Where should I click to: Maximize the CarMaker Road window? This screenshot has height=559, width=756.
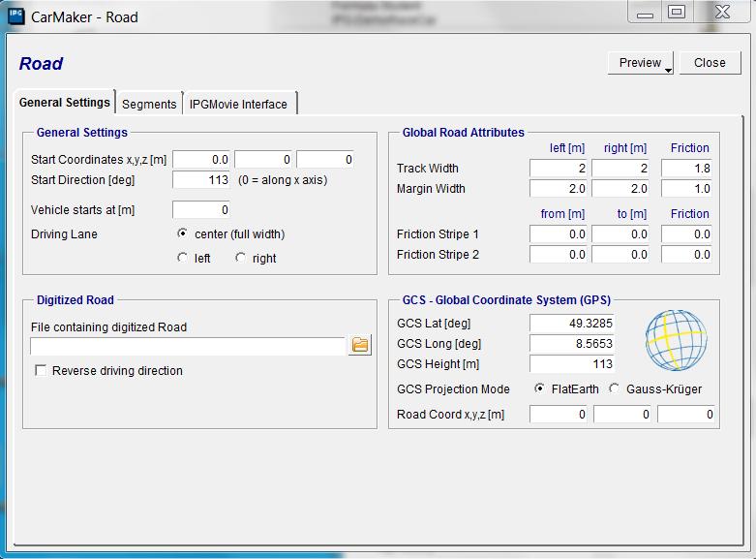[677, 12]
